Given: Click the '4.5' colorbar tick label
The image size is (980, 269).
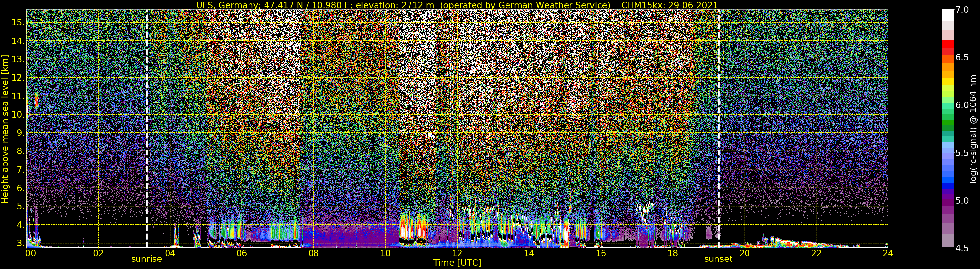Looking at the screenshot, I should pyautogui.click(x=962, y=248).
